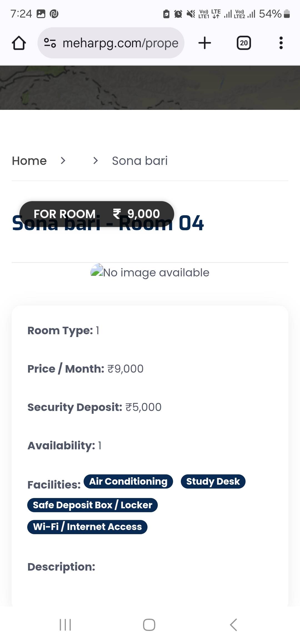
Task: Open Chrome three-dot overflow menu
Action: tap(281, 43)
